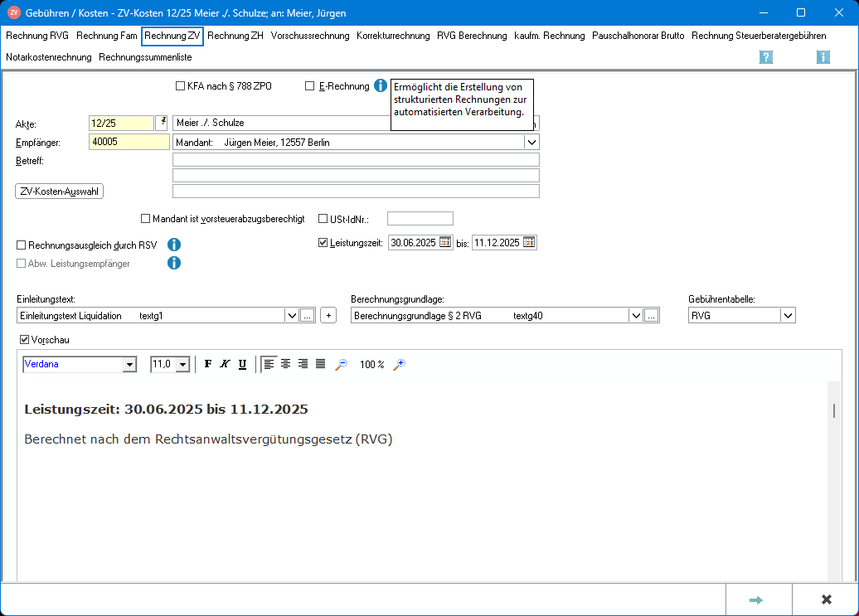The height and width of the screenshot is (616, 859).
Task: Click info icon beside Rechnungsausgleich durch RSV
Action: [174, 245]
